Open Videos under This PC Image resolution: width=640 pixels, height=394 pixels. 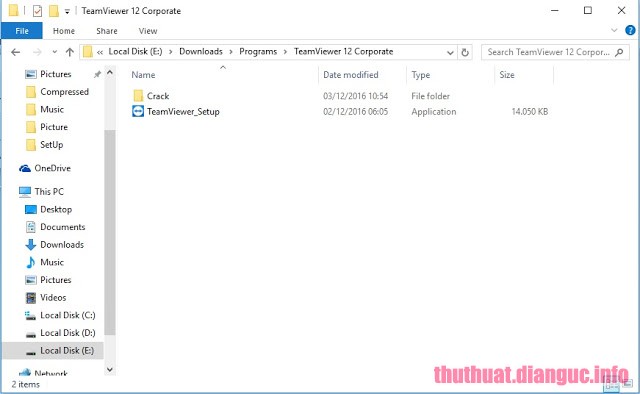click(53, 298)
